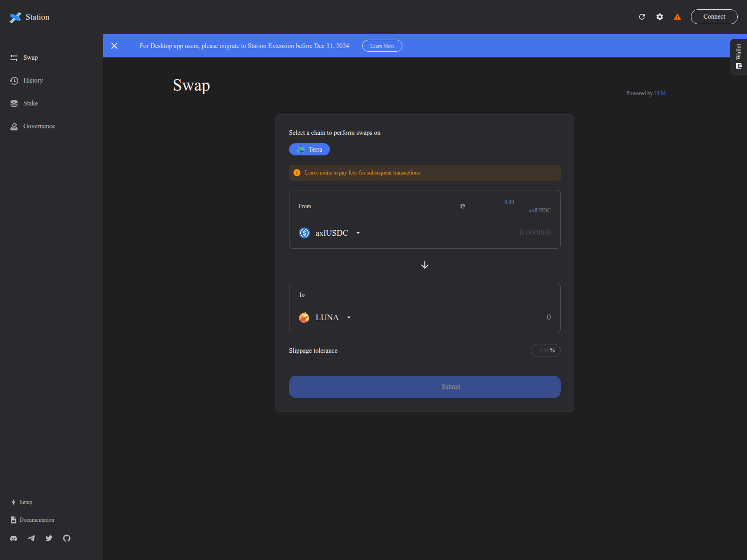The width and height of the screenshot is (747, 560).
Task: Click the Swap arrows sidebar icon
Action: click(14, 58)
